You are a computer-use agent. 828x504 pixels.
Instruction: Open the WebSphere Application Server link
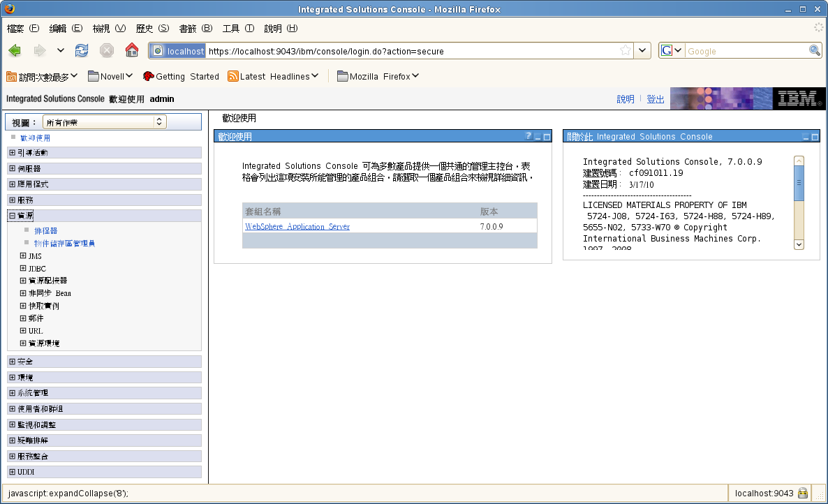tap(297, 226)
